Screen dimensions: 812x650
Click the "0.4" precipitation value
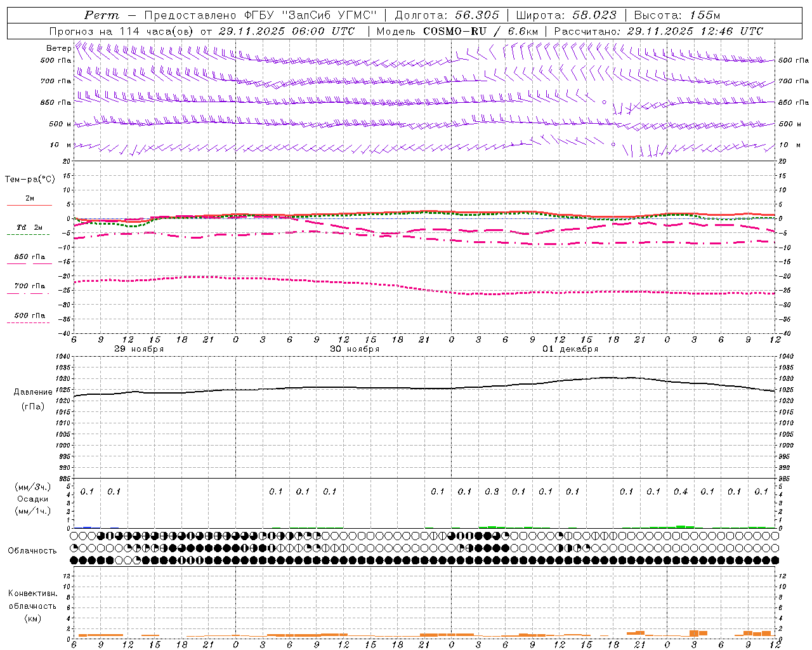681,491
